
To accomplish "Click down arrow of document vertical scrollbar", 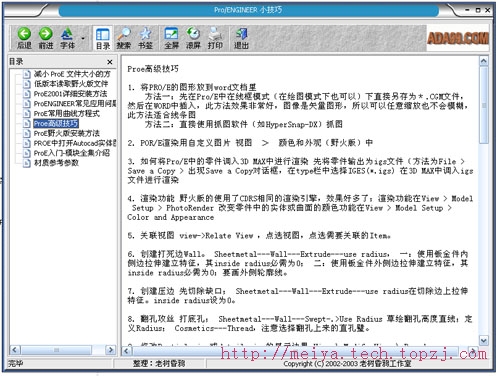I will (484, 340).
